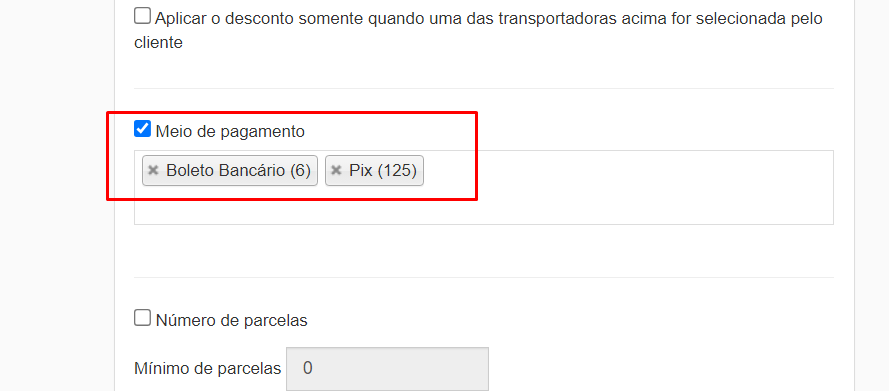Click blank area below the payment tags
889x391 pixels.
click(x=484, y=207)
